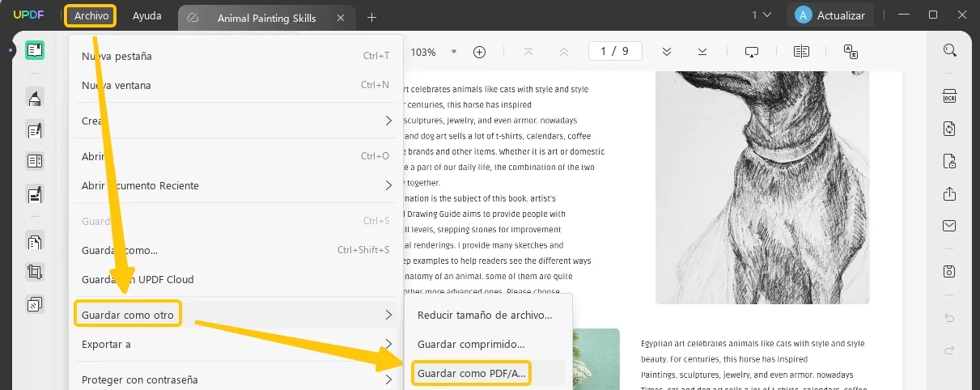Open the layers stack tool in the left sidebar
980x390 pixels.
(x=34, y=304)
